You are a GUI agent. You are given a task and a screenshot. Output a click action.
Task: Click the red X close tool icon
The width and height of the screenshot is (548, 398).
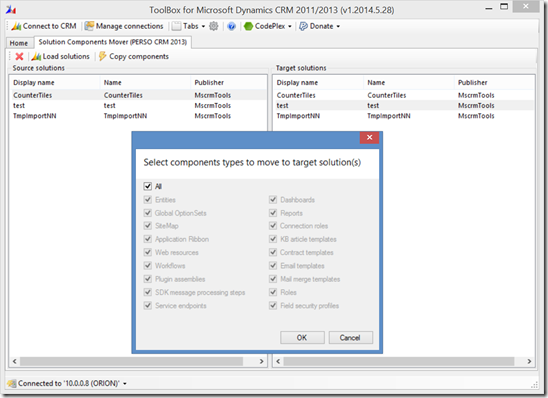20,56
